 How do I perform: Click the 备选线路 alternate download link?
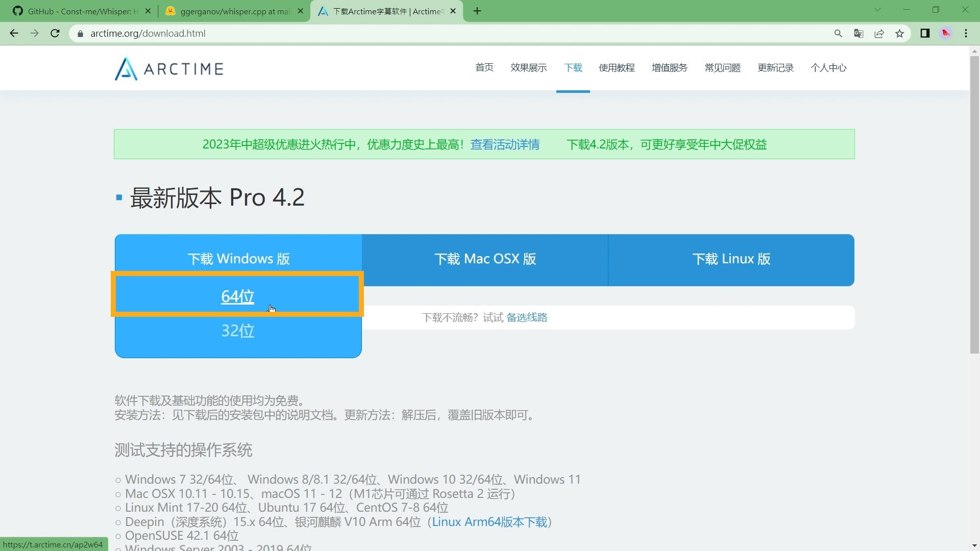click(x=527, y=317)
